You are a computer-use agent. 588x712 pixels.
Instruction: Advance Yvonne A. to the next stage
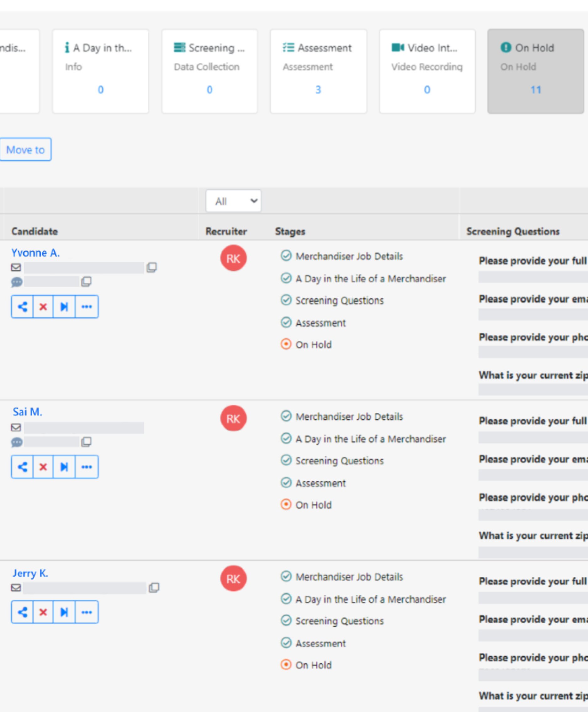pos(64,306)
